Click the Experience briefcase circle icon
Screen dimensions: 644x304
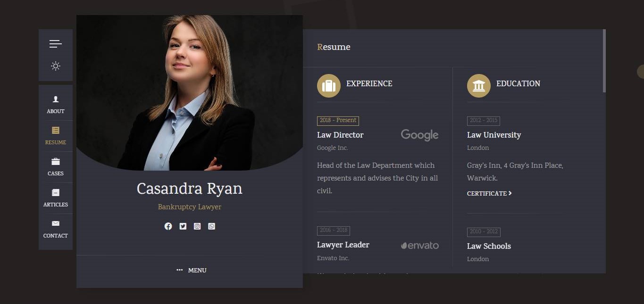pos(329,86)
